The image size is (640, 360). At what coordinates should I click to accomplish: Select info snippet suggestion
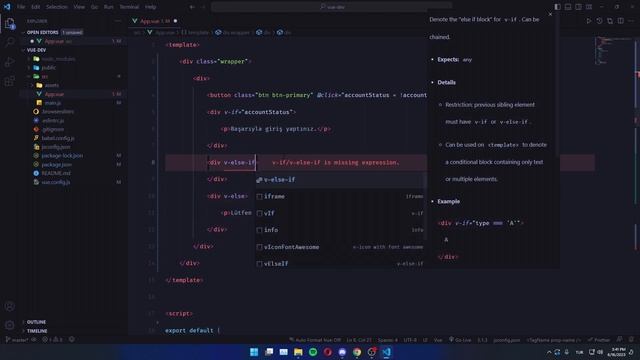pos(340,230)
